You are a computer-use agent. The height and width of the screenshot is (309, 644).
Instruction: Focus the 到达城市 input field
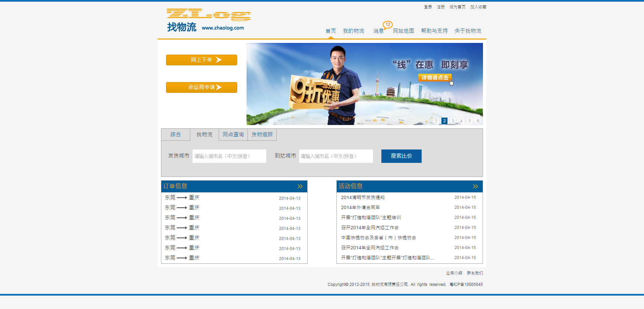pyautogui.click(x=336, y=156)
